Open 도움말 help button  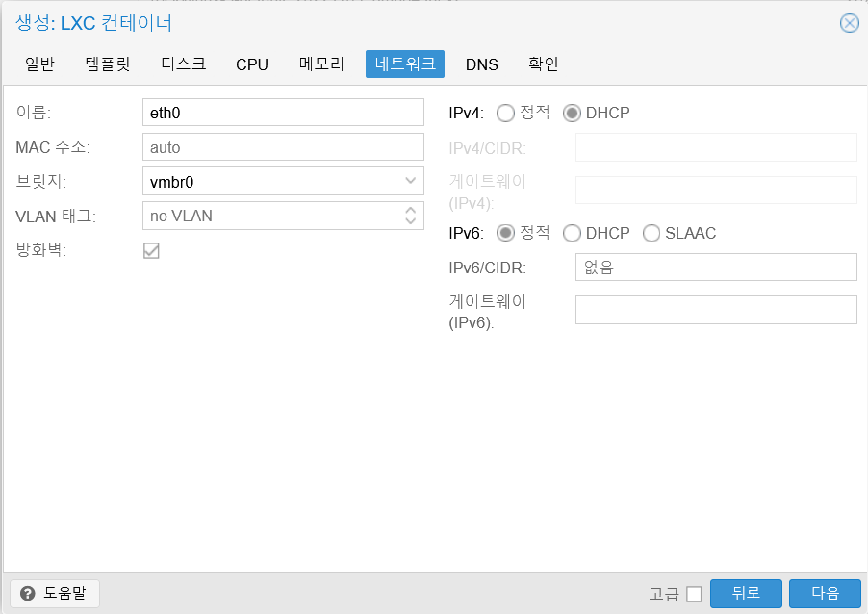(55, 594)
